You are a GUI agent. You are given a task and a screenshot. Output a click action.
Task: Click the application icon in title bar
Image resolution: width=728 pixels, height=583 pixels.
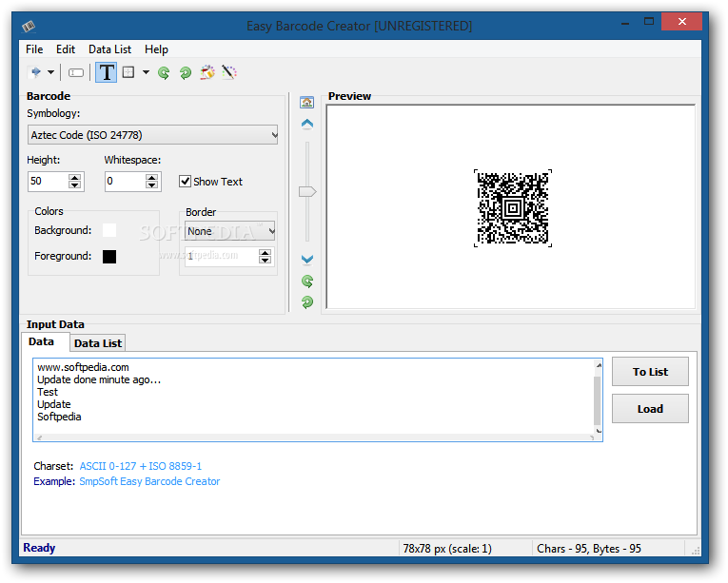pyautogui.click(x=29, y=26)
